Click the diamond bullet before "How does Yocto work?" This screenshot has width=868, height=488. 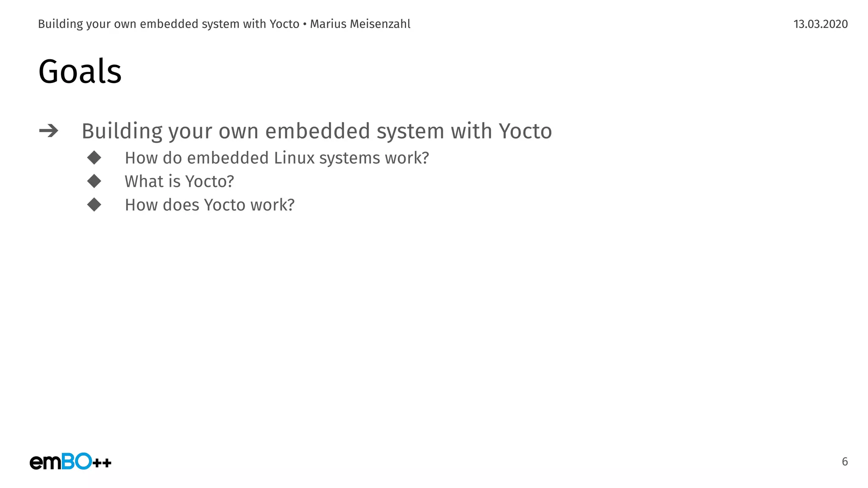[94, 205]
